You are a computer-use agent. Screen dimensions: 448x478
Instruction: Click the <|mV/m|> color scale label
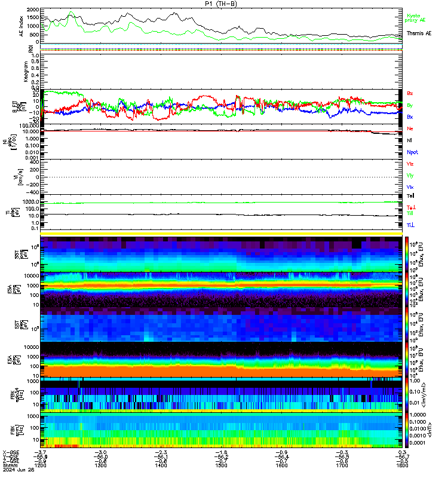pyautogui.click(x=424, y=395)
